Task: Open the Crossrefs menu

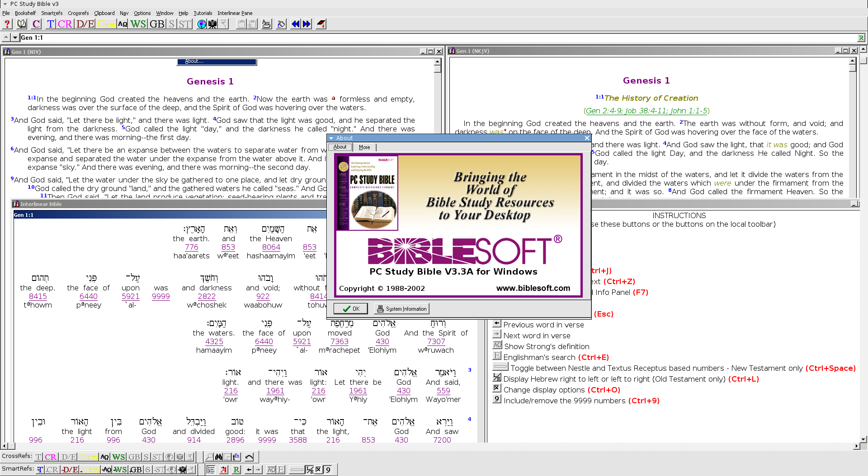Action: pos(78,13)
